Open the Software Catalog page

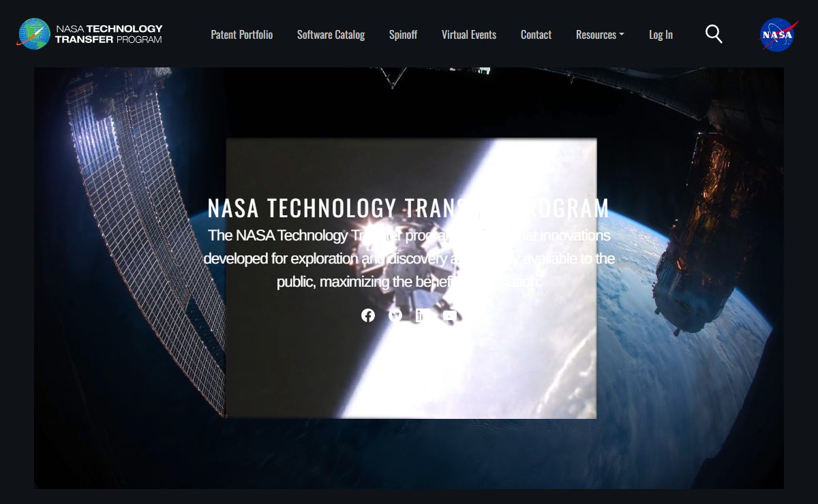331,35
